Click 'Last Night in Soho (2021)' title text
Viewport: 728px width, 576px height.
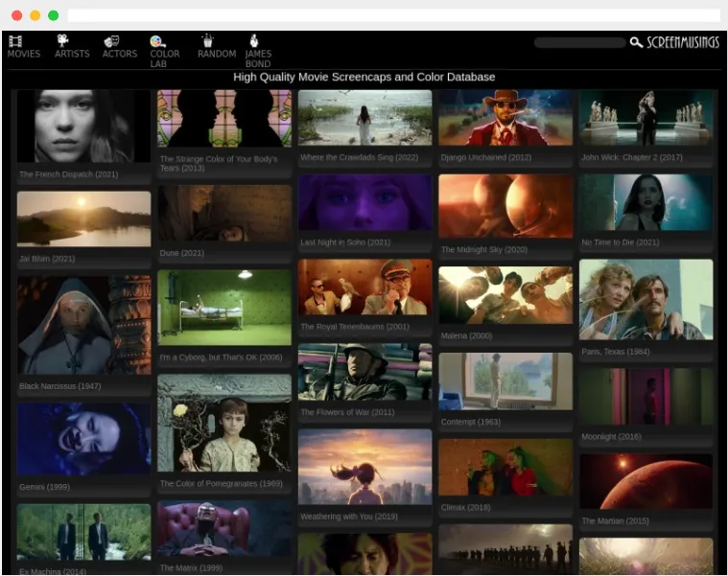pyautogui.click(x=345, y=242)
